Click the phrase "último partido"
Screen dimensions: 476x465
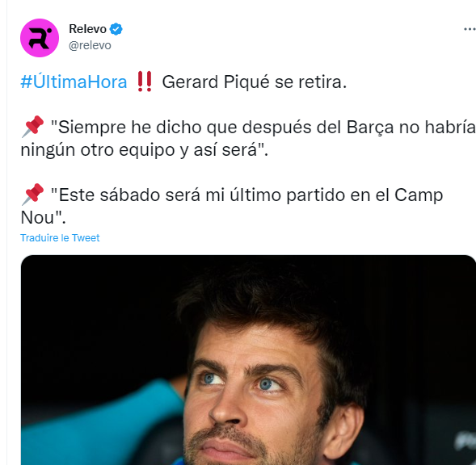[x=287, y=195]
